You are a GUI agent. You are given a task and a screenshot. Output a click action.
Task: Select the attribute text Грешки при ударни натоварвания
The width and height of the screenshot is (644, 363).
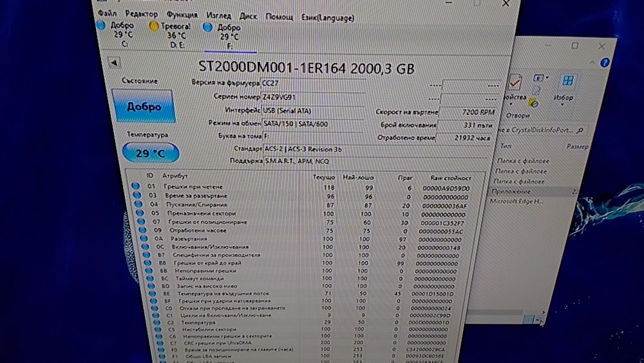pyautogui.click(x=224, y=300)
